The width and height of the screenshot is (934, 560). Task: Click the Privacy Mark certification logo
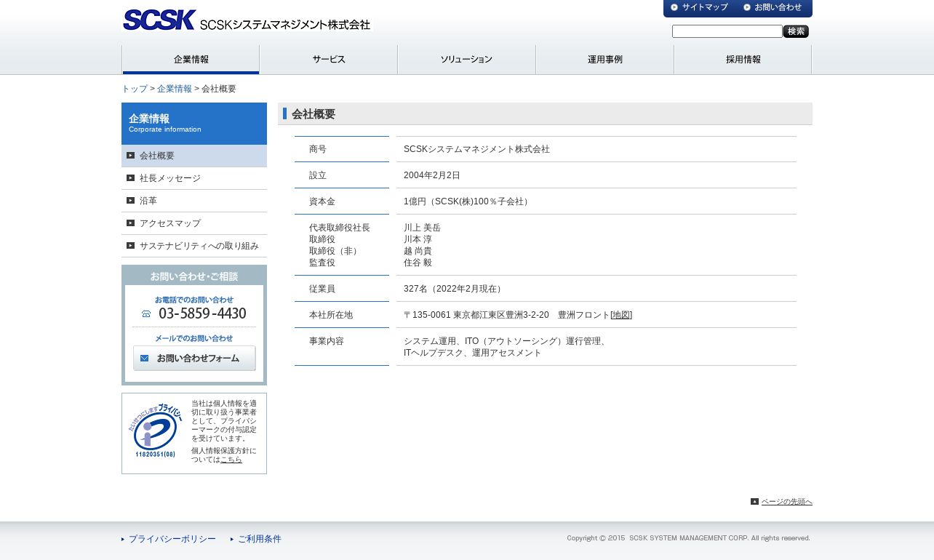coord(155,431)
